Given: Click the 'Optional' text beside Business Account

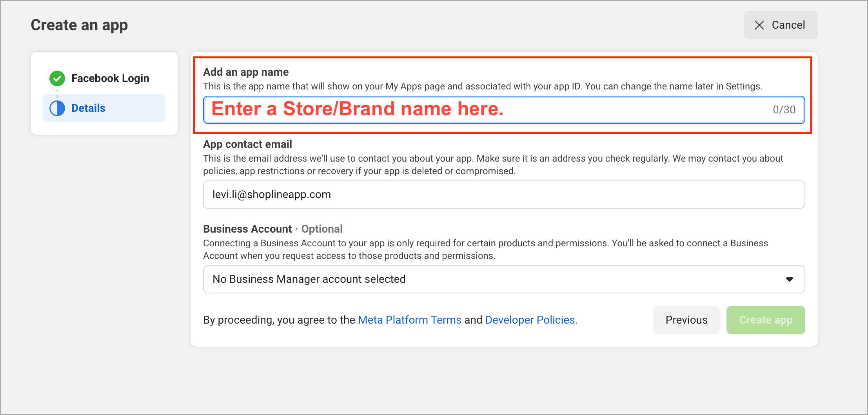Looking at the screenshot, I should (x=322, y=229).
